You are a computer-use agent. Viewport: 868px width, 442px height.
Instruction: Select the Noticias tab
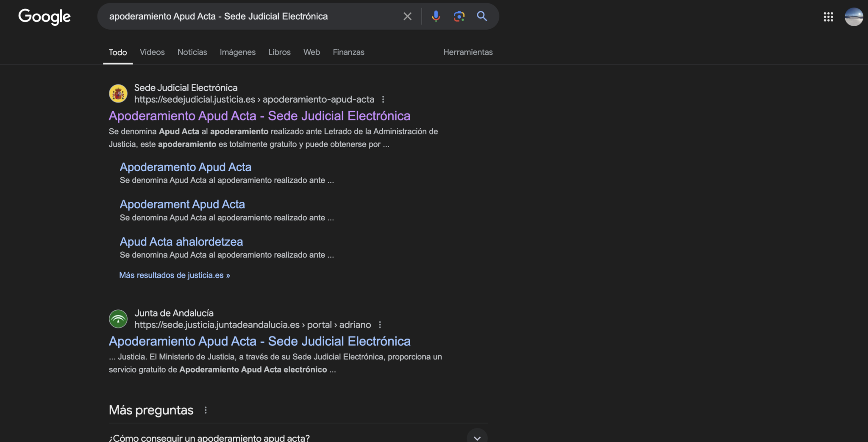tap(192, 52)
